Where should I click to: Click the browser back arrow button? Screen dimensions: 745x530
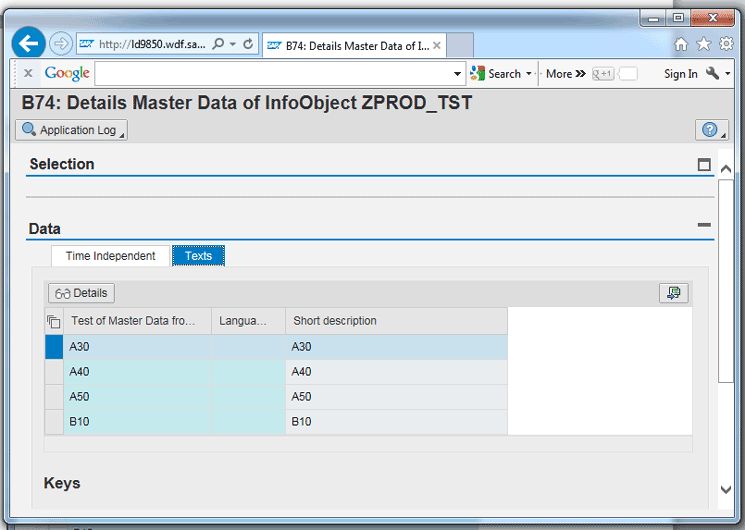[29, 43]
